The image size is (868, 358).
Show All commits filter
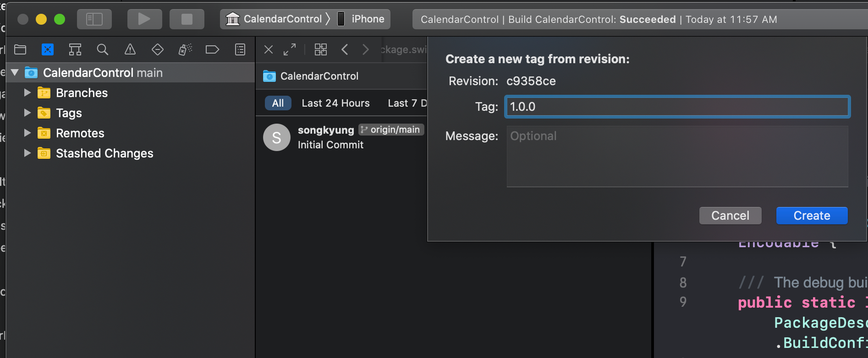tap(278, 103)
